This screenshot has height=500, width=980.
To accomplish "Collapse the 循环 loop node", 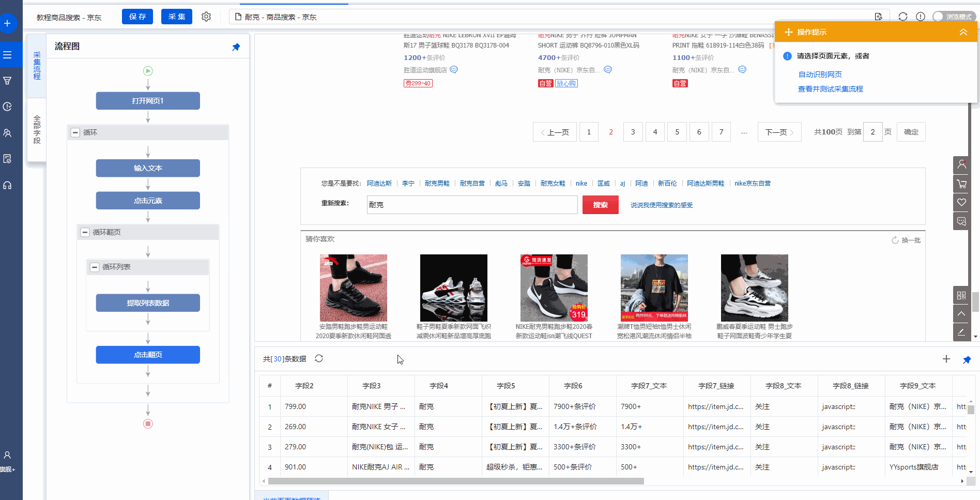I will pyautogui.click(x=75, y=132).
